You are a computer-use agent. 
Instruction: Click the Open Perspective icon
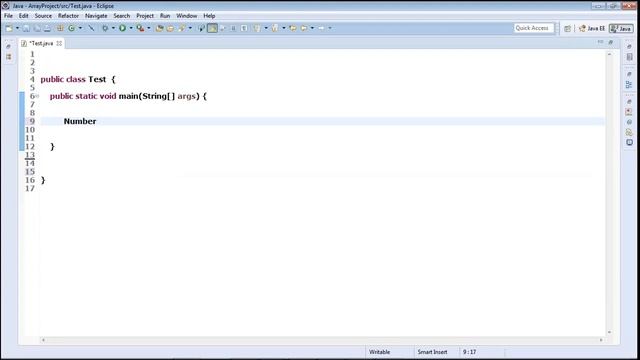[567, 29]
